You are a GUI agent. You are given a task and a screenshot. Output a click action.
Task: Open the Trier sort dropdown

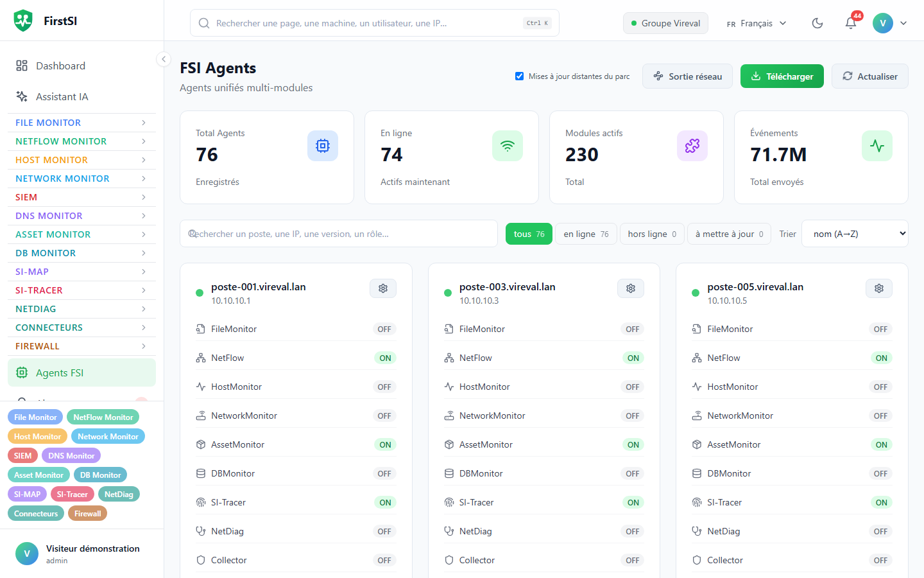click(855, 234)
